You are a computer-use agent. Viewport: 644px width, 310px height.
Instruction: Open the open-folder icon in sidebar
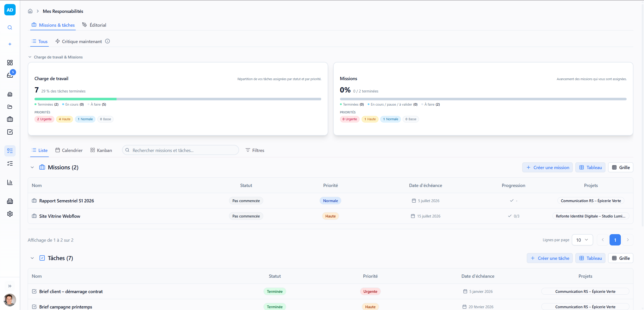point(10,107)
